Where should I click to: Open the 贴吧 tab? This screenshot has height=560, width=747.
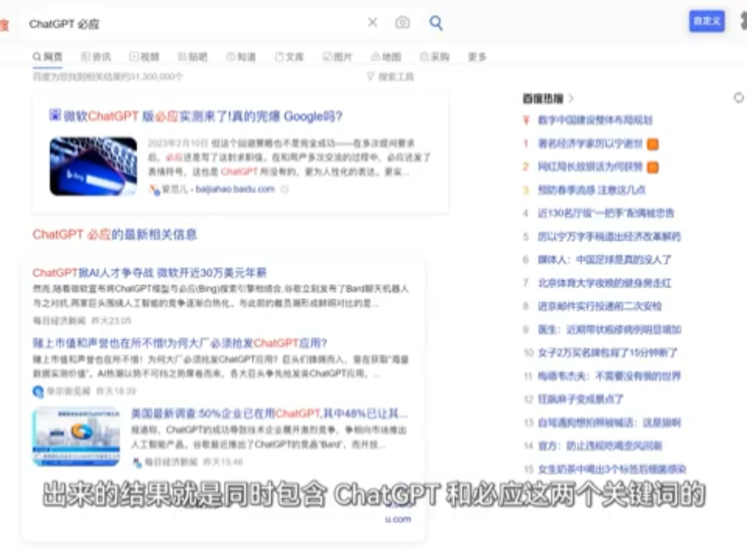pyautogui.click(x=193, y=57)
